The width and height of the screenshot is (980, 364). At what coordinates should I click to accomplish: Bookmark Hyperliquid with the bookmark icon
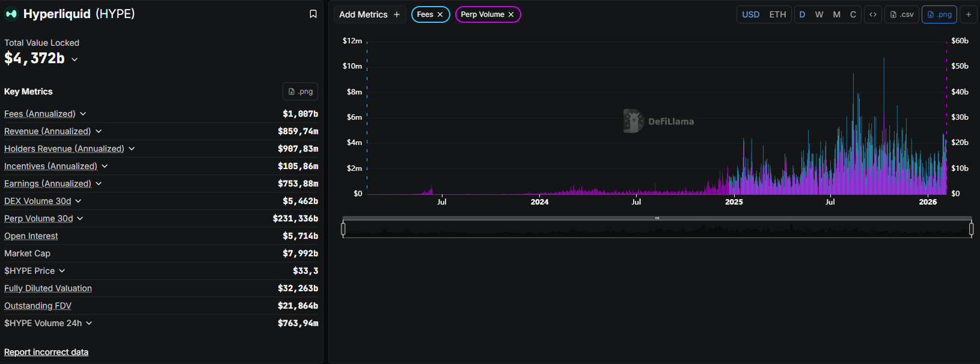coord(313,14)
